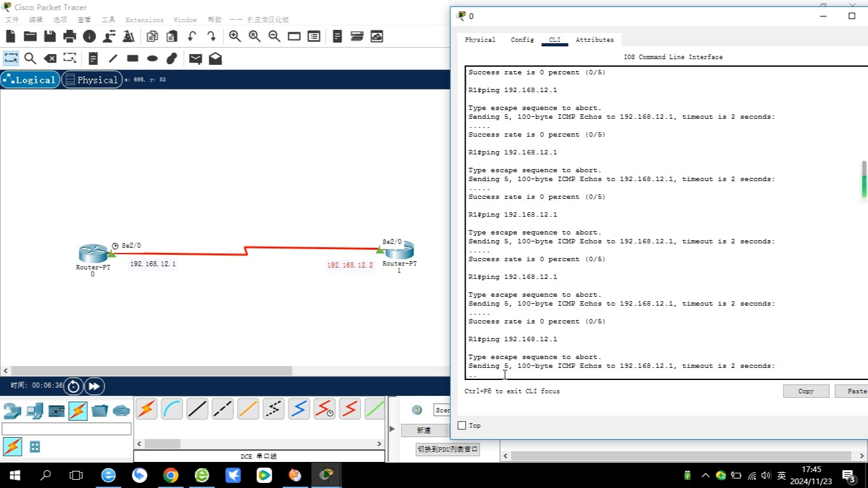Click Copy button in CLI window

806,391
